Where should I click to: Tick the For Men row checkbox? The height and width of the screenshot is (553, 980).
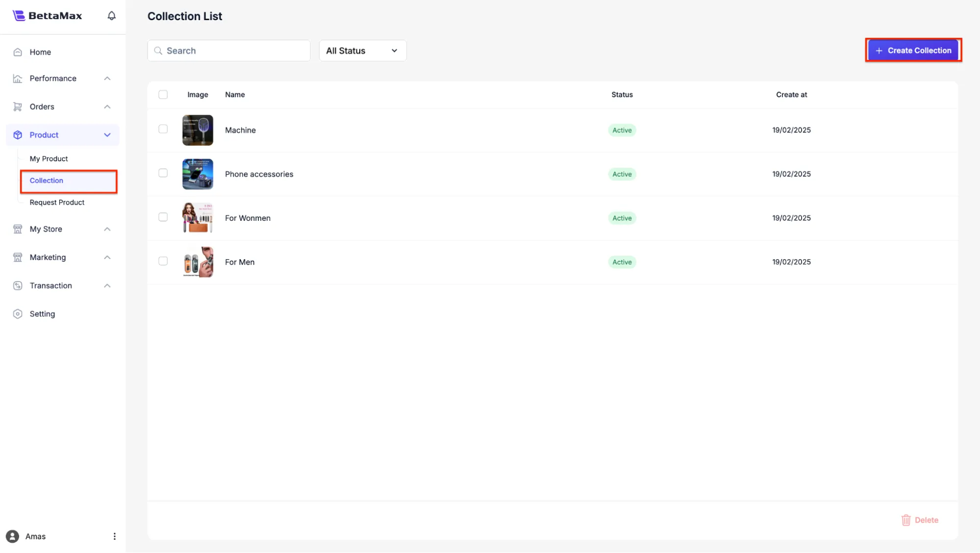(163, 261)
